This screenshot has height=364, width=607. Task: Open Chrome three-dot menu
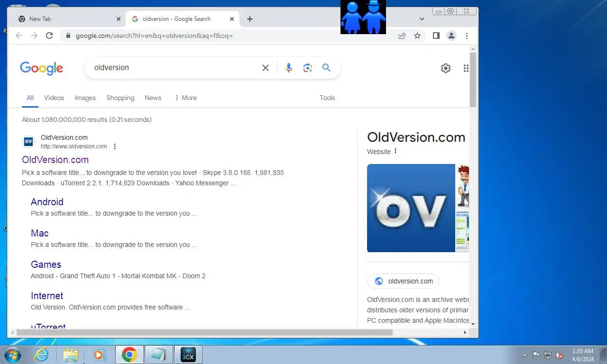(467, 36)
